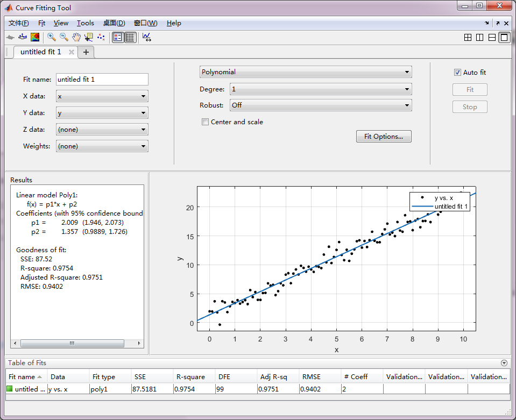Image resolution: width=516 pixels, height=420 pixels.
Task: Switch to four-pane tile layout
Action: (x=468, y=38)
